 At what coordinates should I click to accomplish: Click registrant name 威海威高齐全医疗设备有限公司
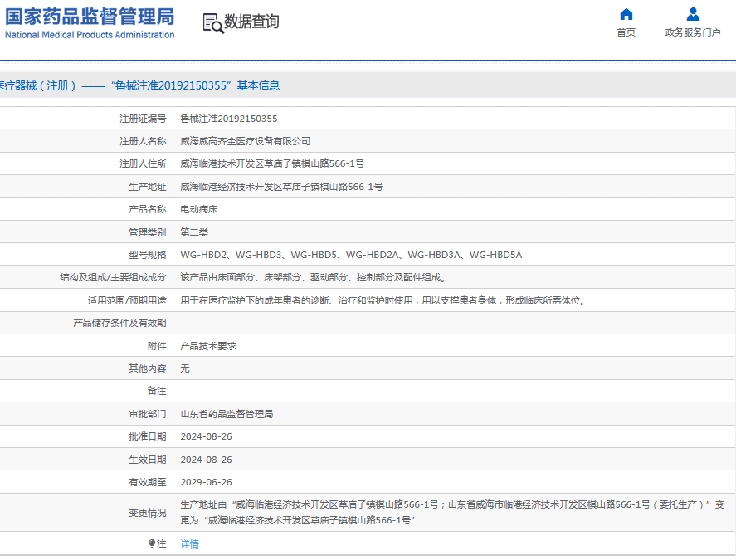[245, 141]
